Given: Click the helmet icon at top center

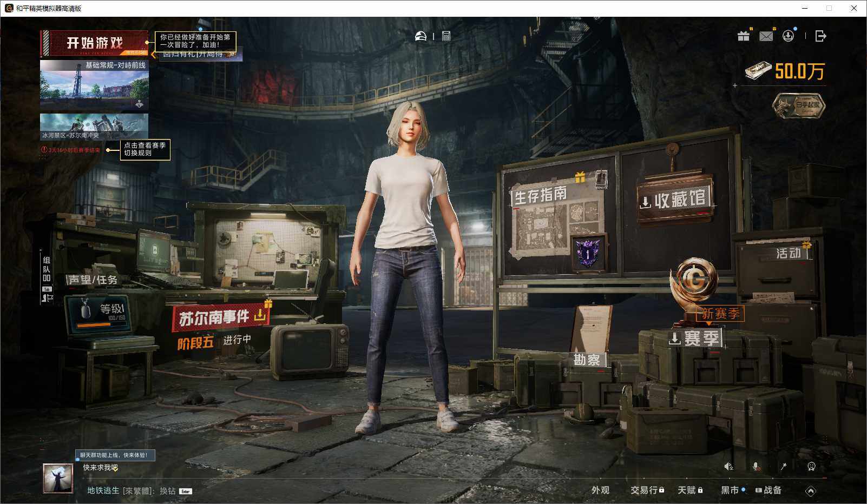Looking at the screenshot, I should 421,36.
